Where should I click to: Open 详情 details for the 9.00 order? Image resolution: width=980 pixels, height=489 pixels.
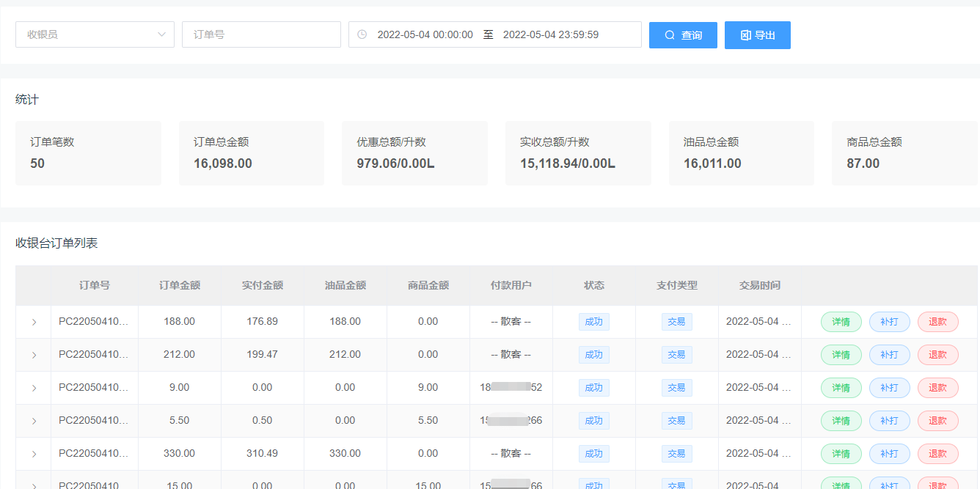click(841, 388)
